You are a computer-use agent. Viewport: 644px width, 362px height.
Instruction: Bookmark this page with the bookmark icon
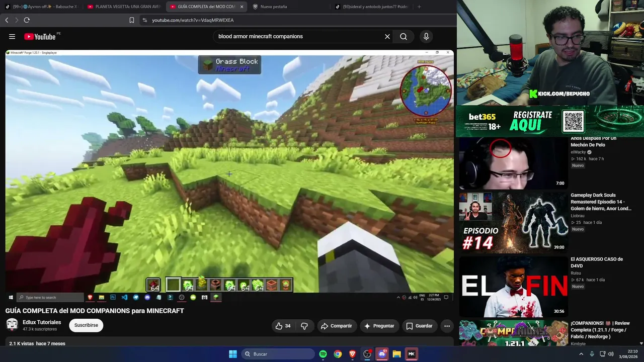pos(132,20)
